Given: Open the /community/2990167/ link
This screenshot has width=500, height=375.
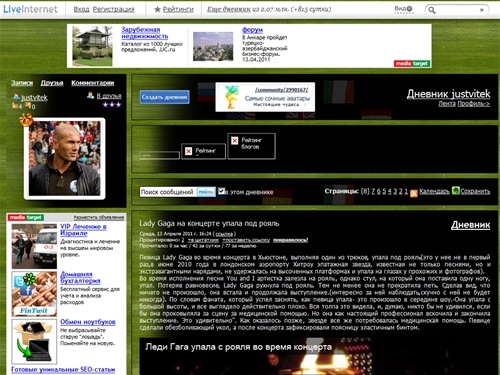Looking at the screenshot, I should point(282,90).
